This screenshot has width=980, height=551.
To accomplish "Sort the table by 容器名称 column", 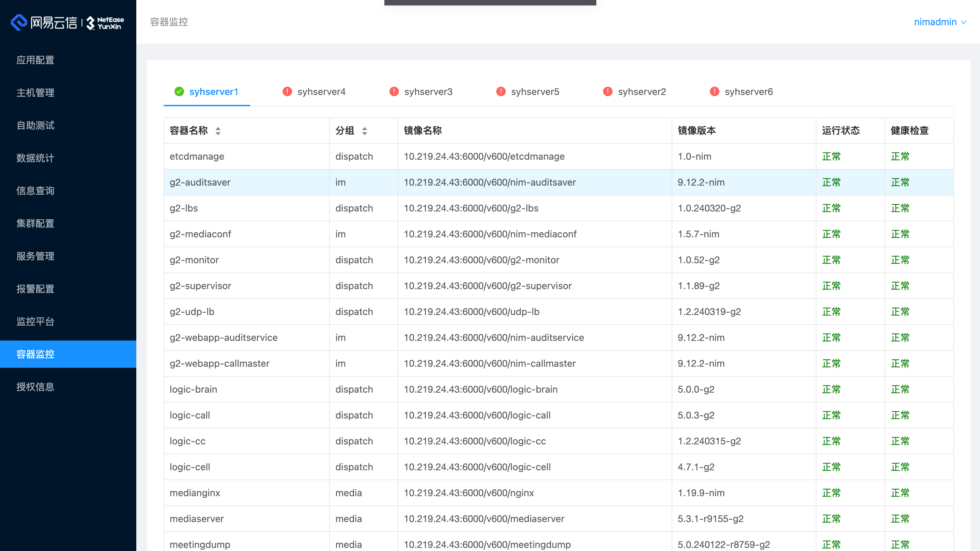I will (x=218, y=130).
